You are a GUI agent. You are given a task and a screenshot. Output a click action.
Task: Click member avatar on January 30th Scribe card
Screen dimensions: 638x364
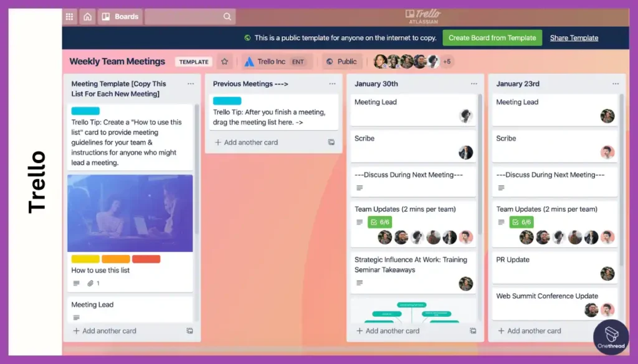[466, 152]
